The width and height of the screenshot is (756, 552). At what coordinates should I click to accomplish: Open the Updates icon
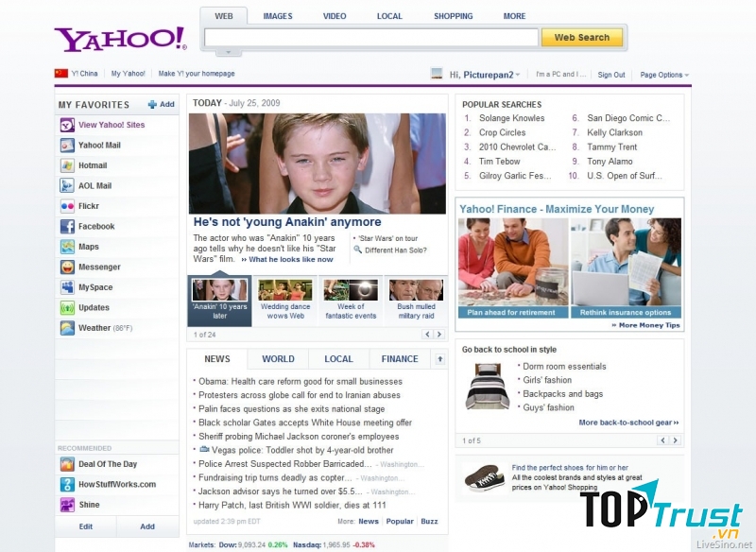67,307
